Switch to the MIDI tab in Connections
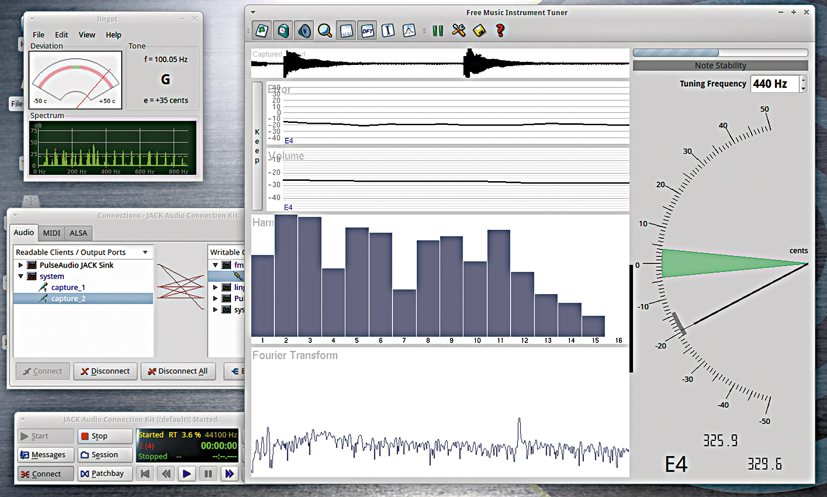The height and width of the screenshot is (497, 827). coord(51,233)
